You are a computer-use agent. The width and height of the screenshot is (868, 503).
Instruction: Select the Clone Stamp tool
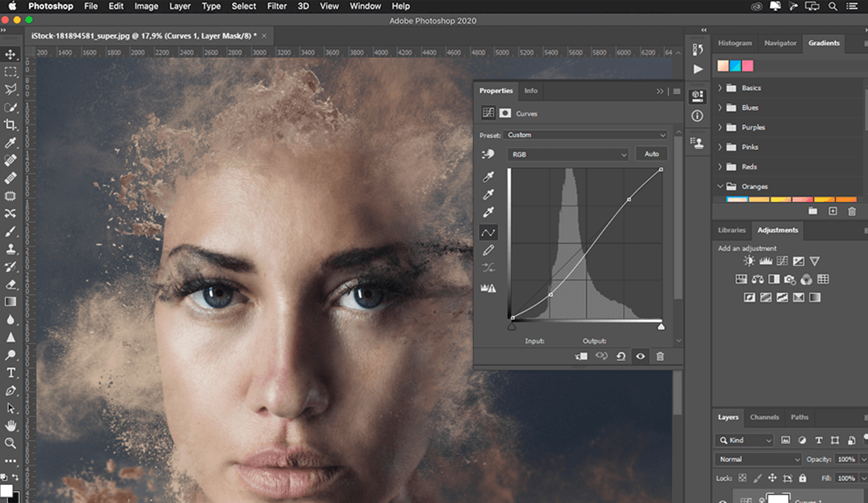pyautogui.click(x=10, y=249)
